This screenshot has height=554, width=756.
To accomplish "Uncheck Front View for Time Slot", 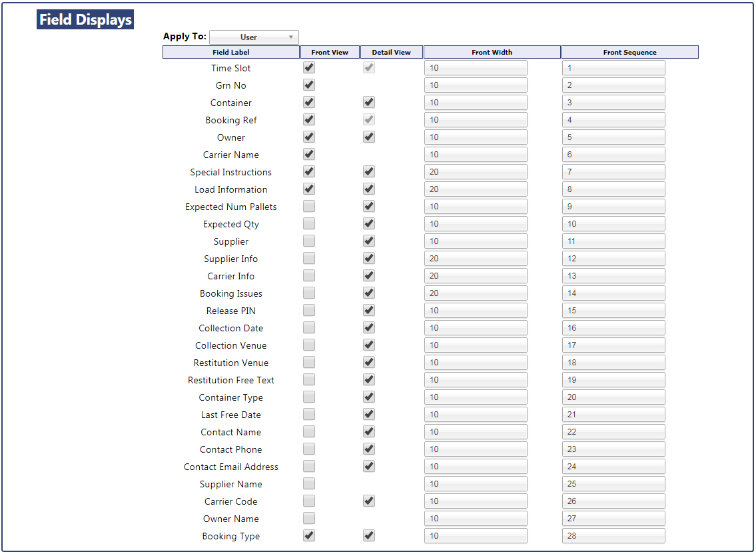I will [309, 67].
